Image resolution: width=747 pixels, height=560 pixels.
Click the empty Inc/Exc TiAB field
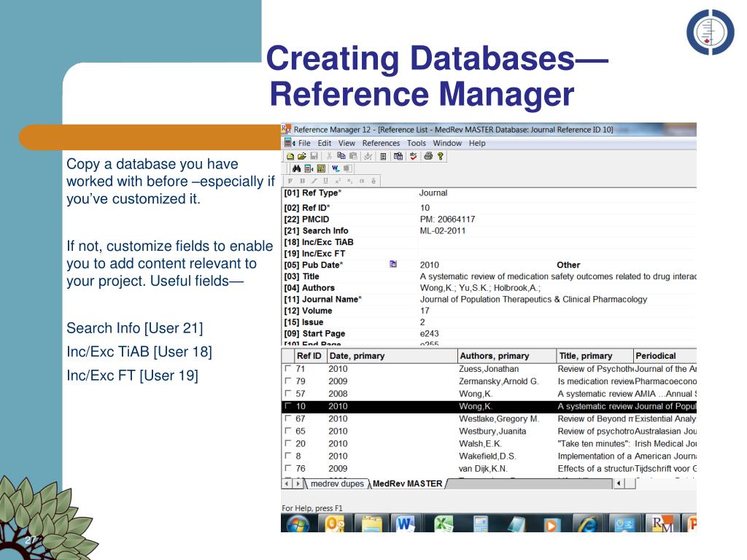coord(557,242)
